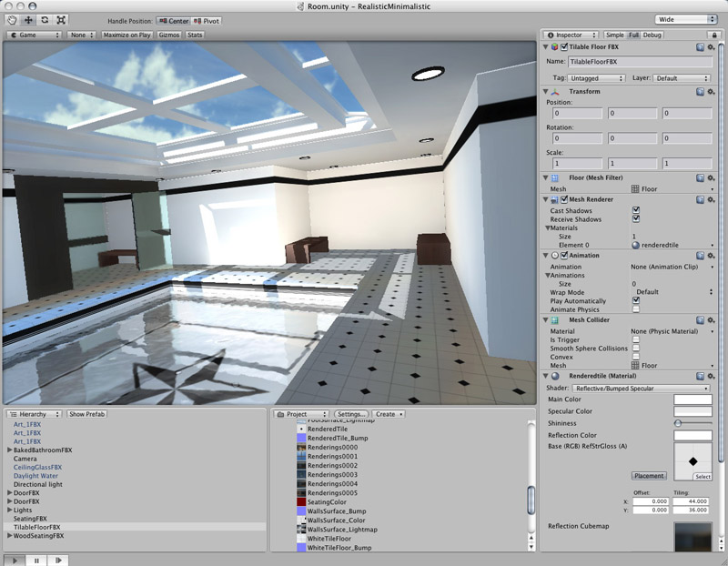
Task: Open the Transform component gear menu
Action: [x=712, y=91]
